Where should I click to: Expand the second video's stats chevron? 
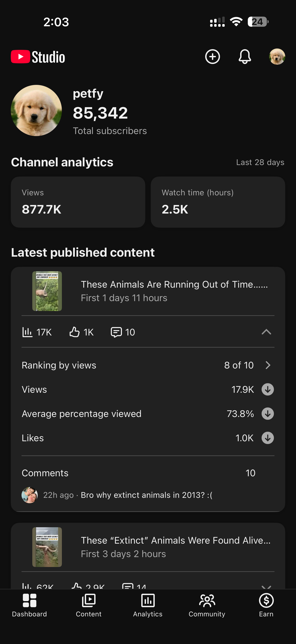point(266,587)
